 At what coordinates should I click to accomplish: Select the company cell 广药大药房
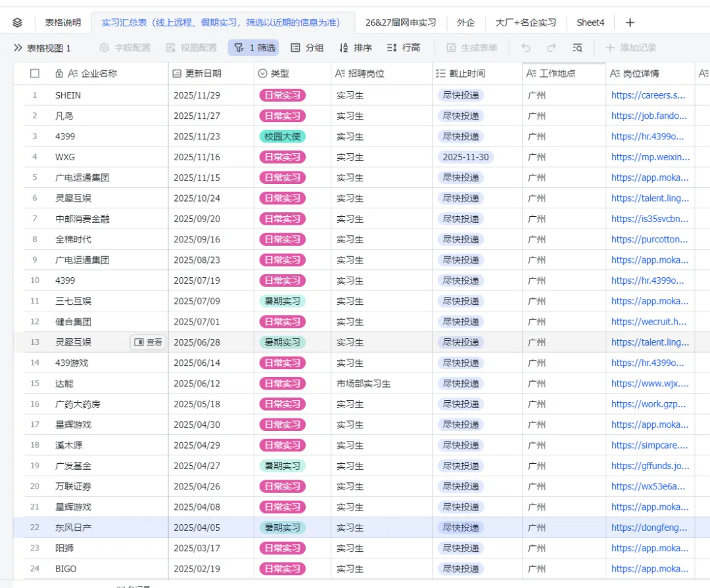96,404
